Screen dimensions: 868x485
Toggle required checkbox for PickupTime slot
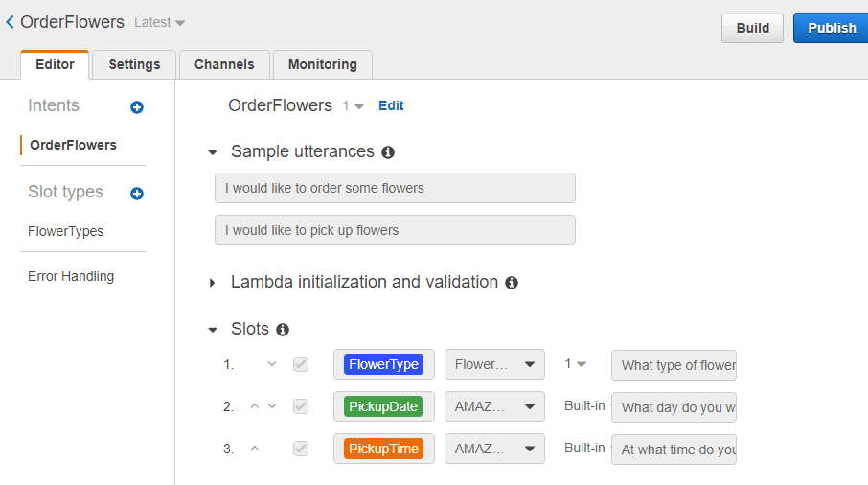tap(301, 449)
